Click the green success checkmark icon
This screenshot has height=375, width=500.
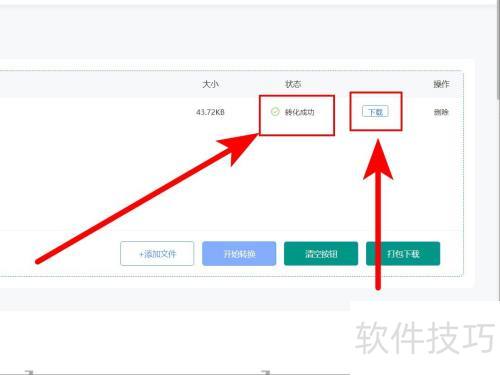coord(275,112)
